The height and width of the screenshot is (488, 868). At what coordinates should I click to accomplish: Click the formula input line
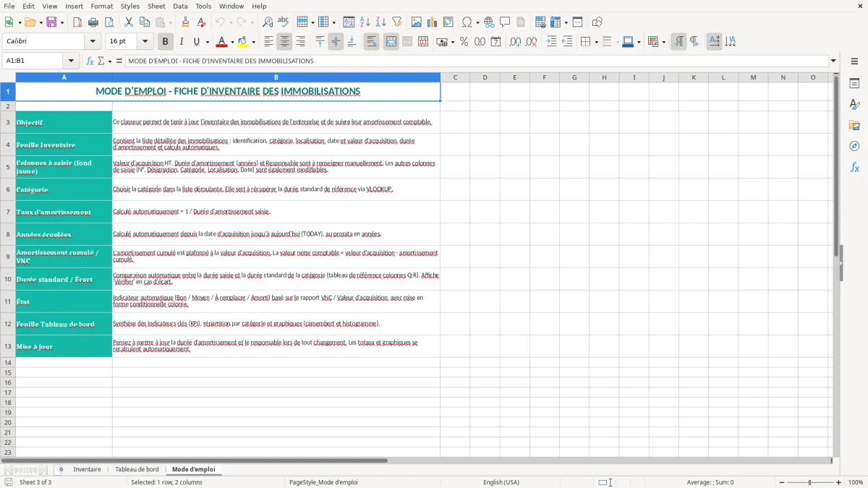pos(477,61)
